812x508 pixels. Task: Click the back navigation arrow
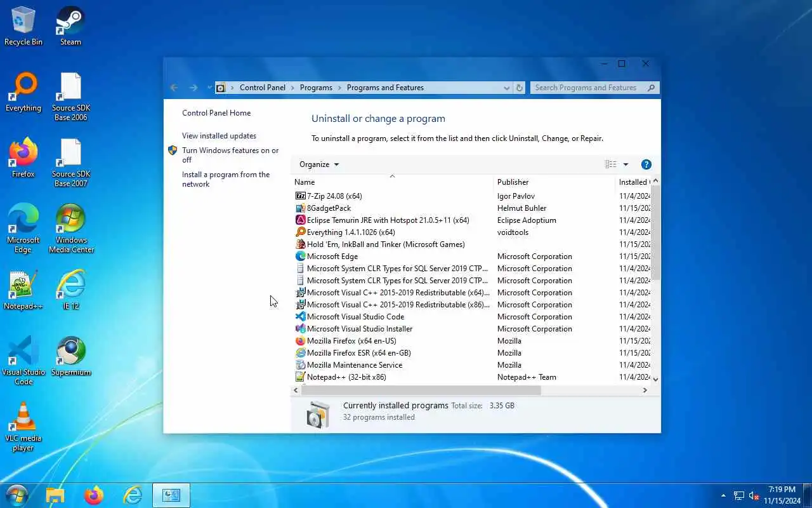tap(174, 88)
